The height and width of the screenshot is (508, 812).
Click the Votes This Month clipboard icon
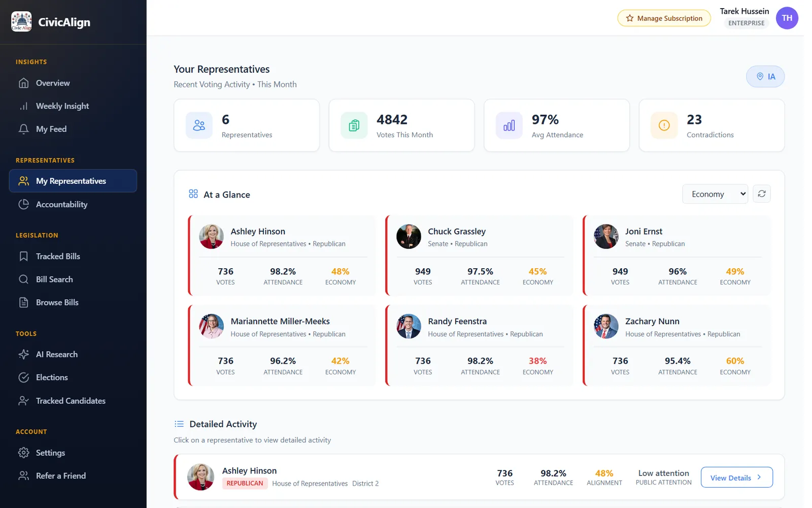(x=354, y=125)
